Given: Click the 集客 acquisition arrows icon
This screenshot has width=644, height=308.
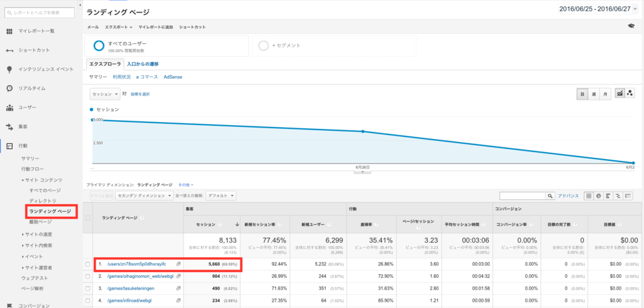Looking at the screenshot, I should [9, 127].
